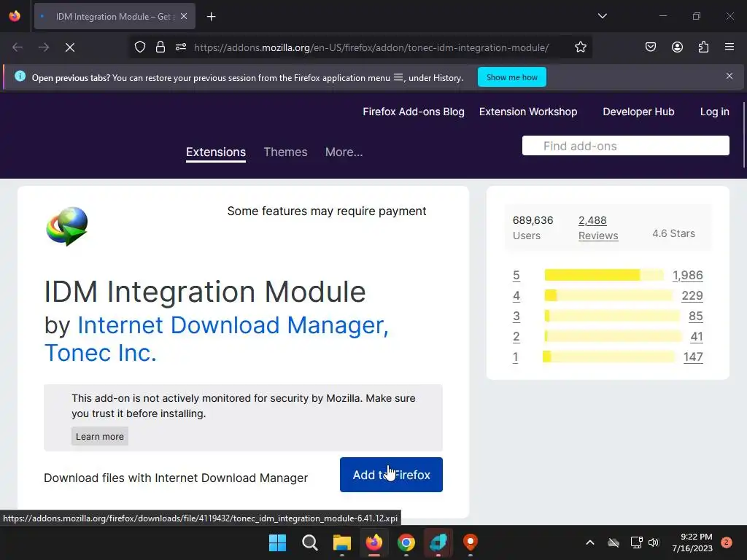Save page to Pocket
The height and width of the screenshot is (560, 747).
click(x=651, y=47)
